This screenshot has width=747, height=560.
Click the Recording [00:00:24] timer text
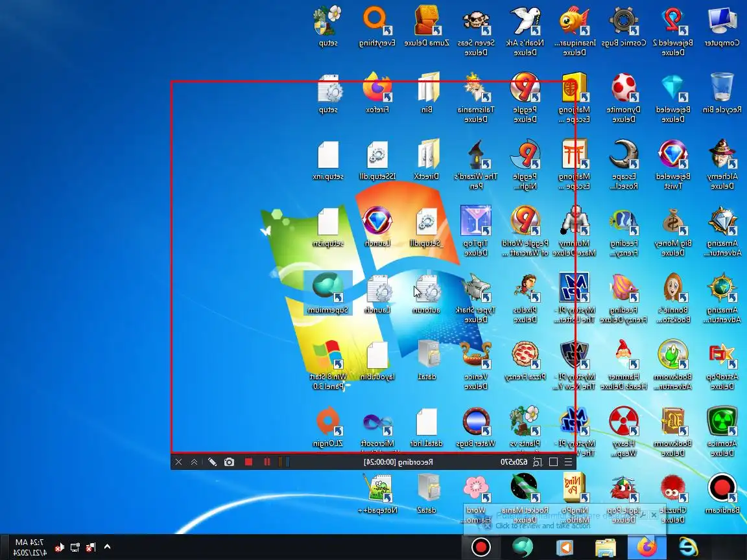click(x=398, y=462)
